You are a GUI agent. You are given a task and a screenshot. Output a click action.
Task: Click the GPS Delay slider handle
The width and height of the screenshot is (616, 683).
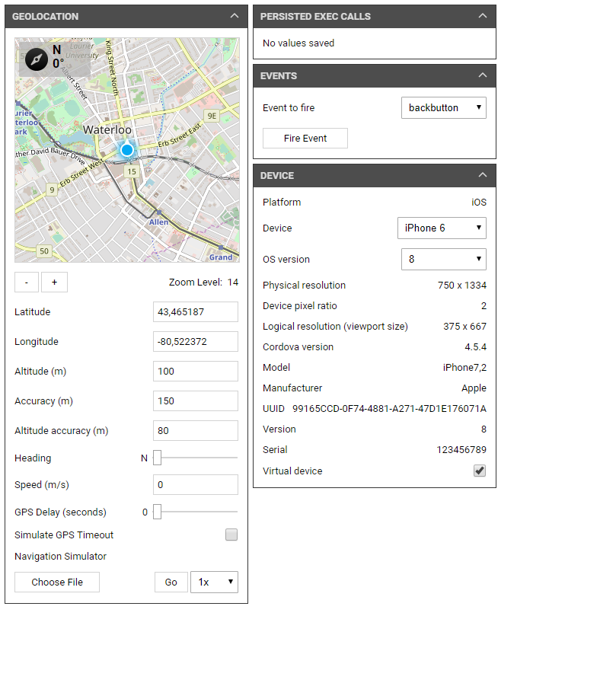[158, 512]
